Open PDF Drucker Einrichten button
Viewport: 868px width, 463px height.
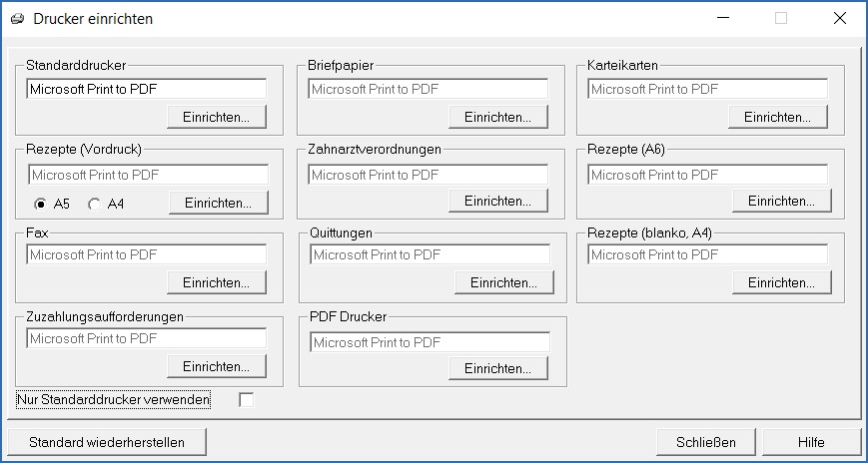tap(498, 368)
